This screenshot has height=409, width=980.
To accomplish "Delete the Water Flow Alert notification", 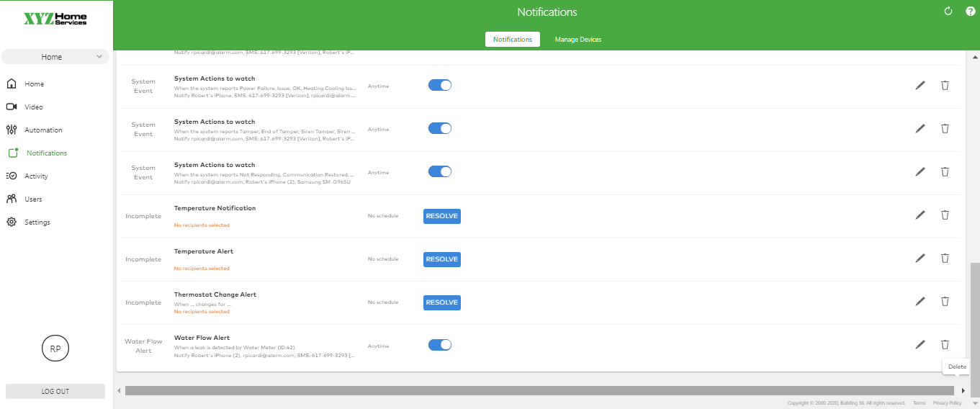I will pyautogui.click(x=945, y=345).
